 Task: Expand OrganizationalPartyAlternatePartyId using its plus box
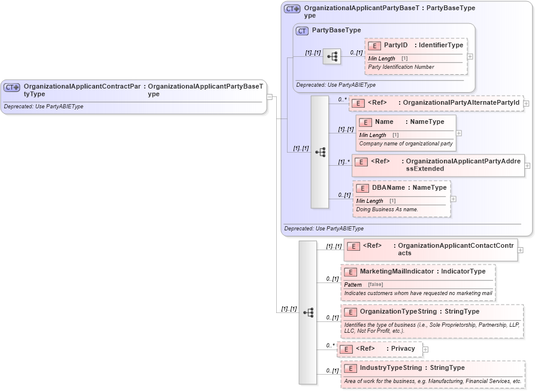click(x=525, y=103)
